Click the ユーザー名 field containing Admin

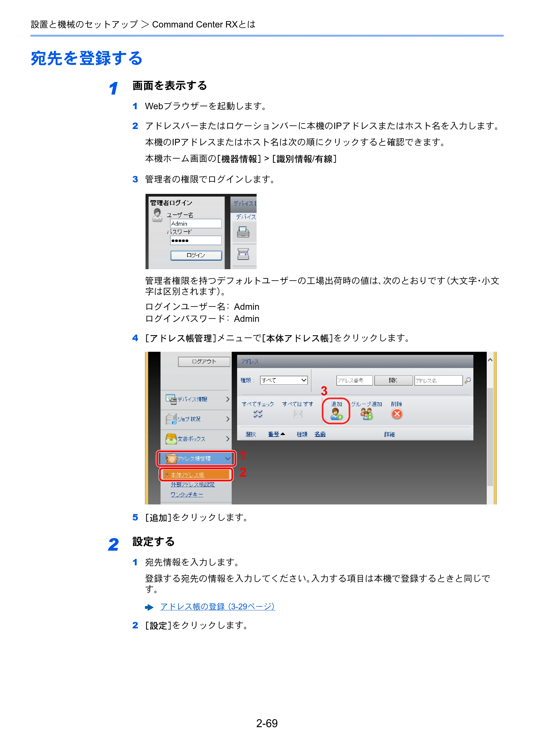pos(196,224)
